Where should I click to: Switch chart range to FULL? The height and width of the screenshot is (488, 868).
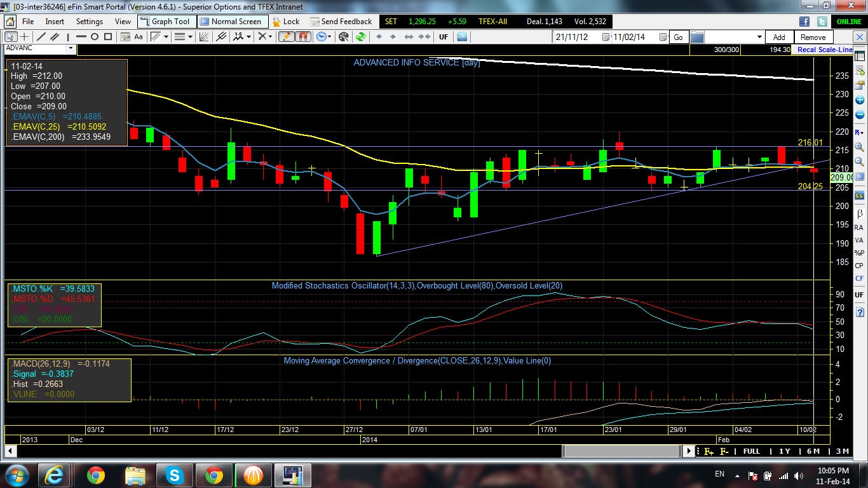pyautogui.click(x=751, y=451)
